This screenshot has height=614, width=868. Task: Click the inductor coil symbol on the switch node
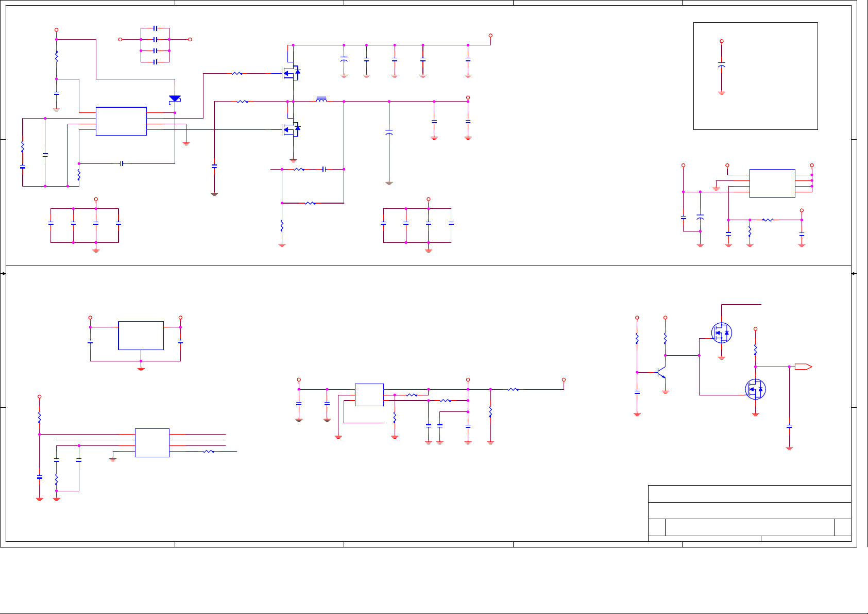pos(321,99)
